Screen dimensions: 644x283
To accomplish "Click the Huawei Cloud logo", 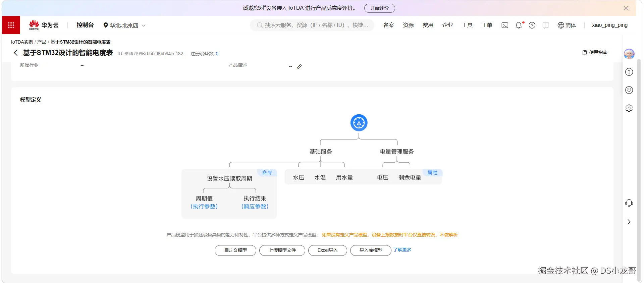I will click(x=44, y=25).
